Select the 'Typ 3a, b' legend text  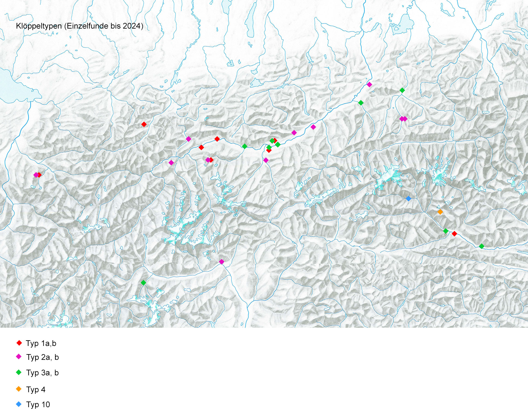(x=43, y=373)
